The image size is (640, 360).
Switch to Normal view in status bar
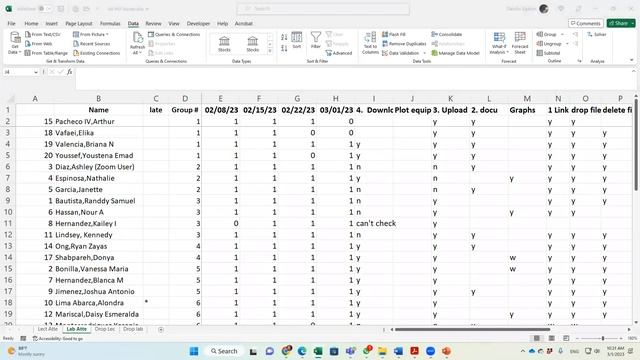pos(537,338)
